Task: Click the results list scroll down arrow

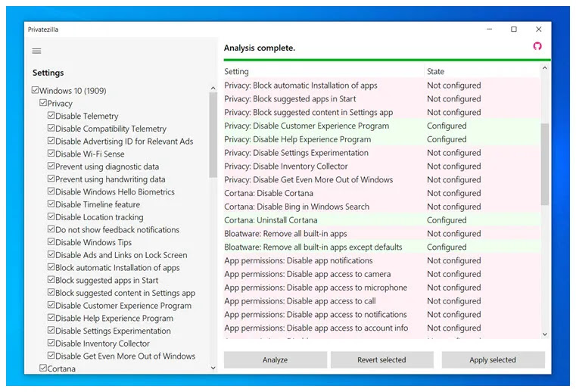Action: pos(545,334)
